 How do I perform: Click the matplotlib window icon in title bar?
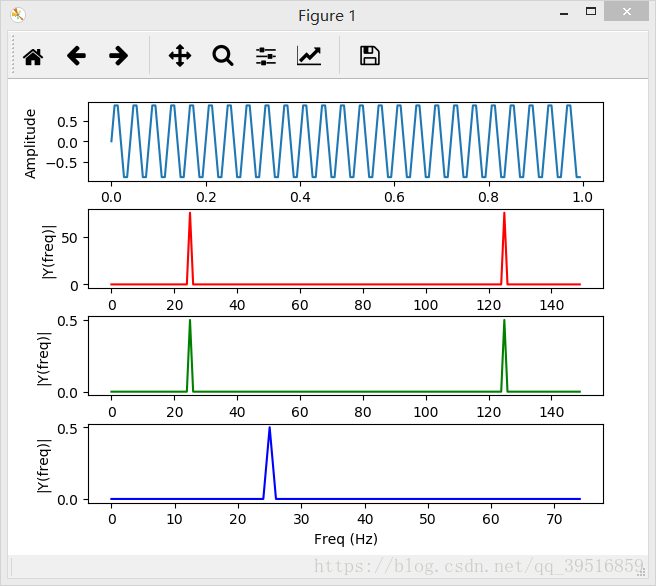(18, 15)
